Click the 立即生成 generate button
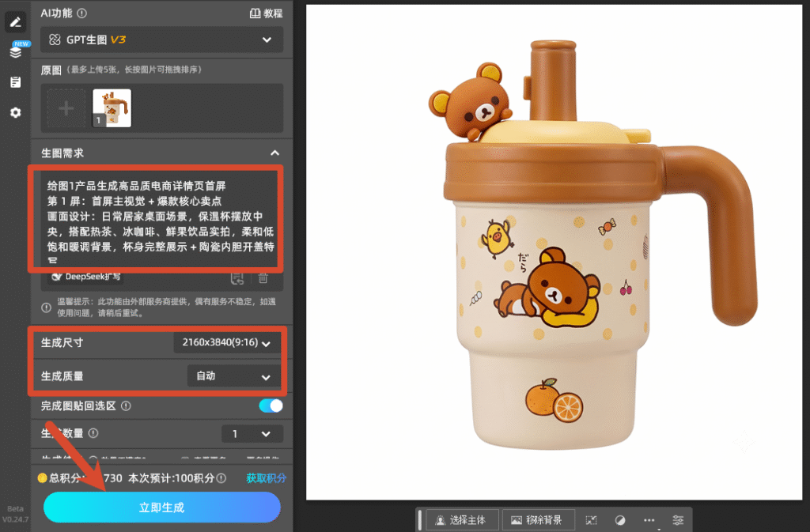The image size is (810, 532). pyautogui.click(x=161, y=507)
